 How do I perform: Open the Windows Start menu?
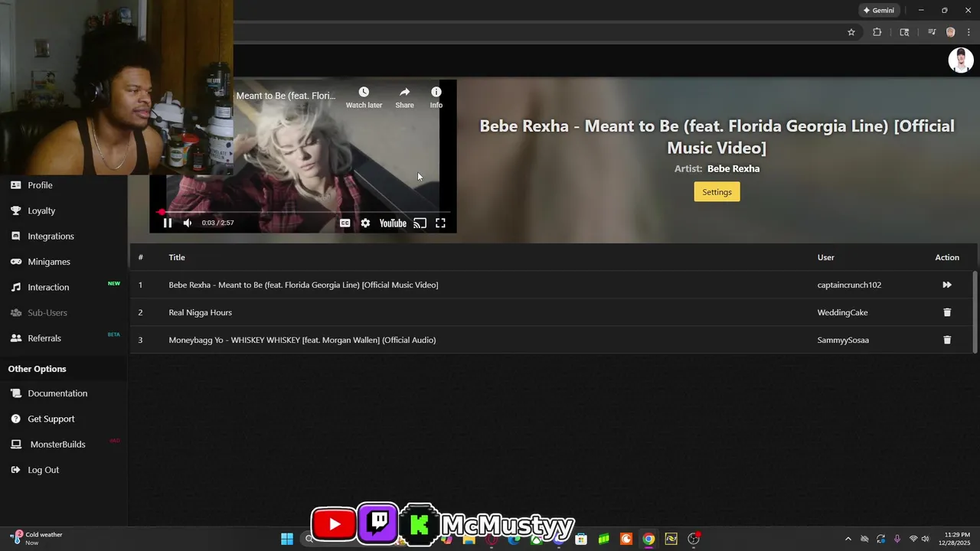click(287, 539)
